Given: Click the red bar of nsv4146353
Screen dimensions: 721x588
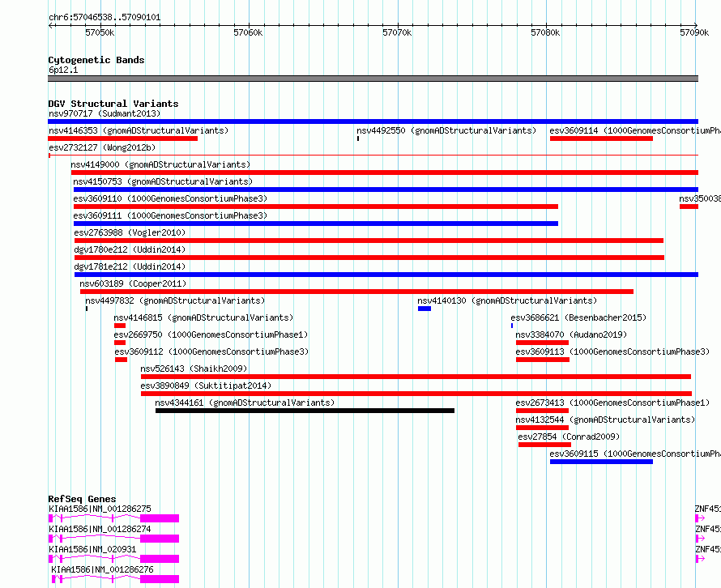Looking at the screenshot, I should point(123,138).
